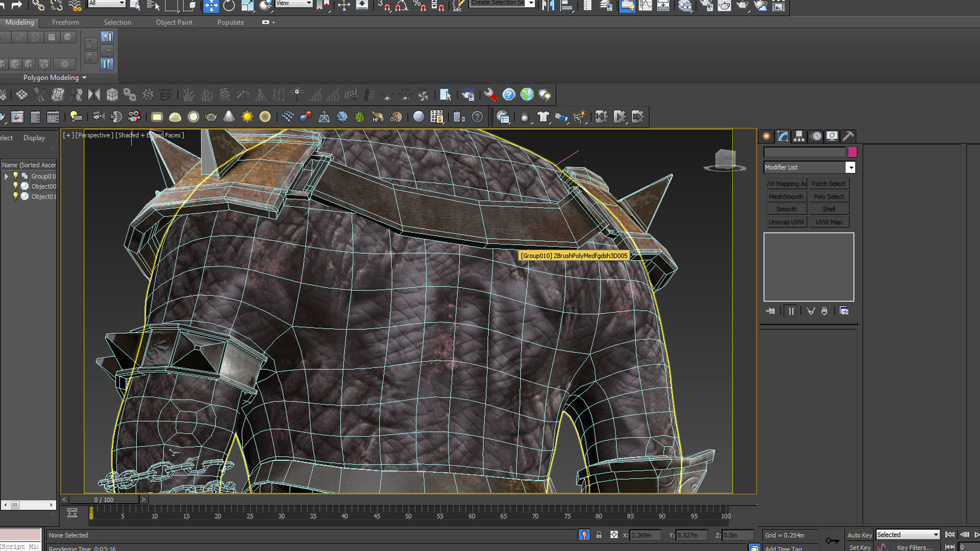This screenshot has width=980, height=551.
Task: Toggle Set Key mode
Action: [860, 547]
